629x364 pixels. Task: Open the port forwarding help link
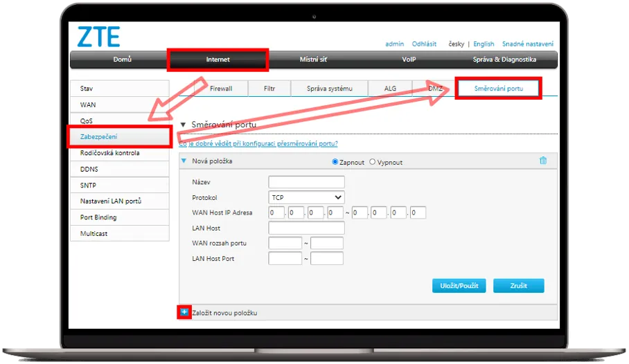point(258,143)
